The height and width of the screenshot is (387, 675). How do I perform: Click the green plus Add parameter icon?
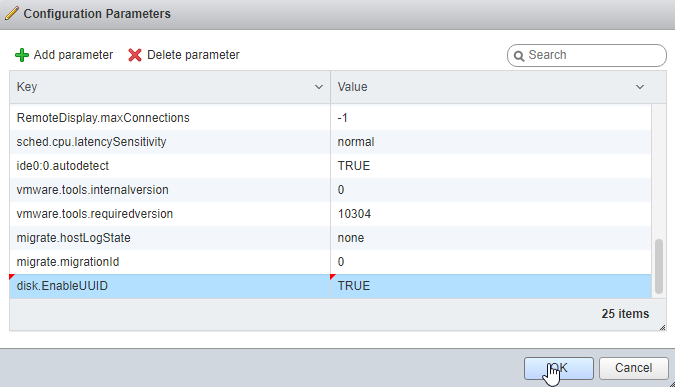pos(22,55)
